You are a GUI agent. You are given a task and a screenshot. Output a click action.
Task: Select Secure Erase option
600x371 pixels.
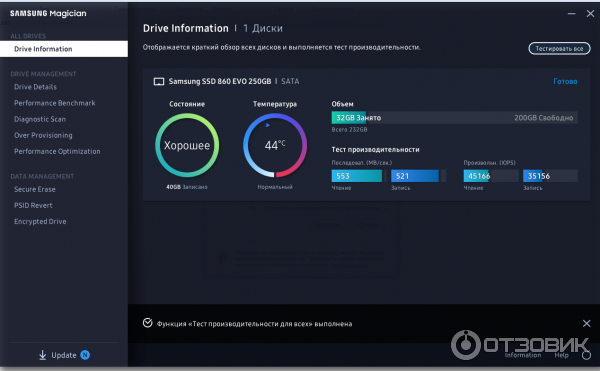pyautogui.click(x=35, y=189)
